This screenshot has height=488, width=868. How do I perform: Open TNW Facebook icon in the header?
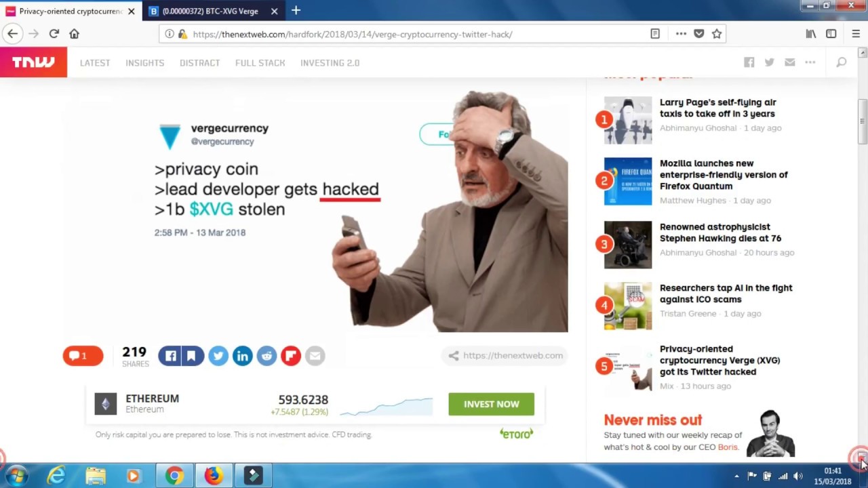(x=749, y=62)
